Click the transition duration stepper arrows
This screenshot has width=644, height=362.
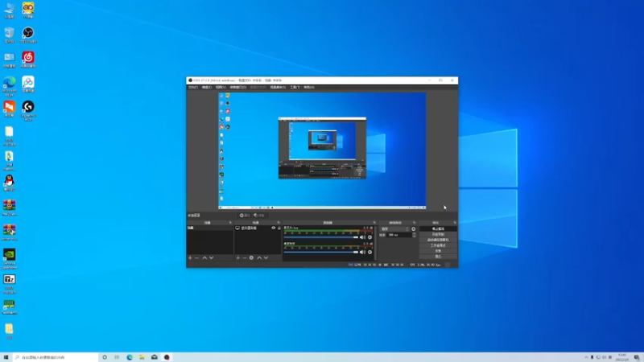414,235
